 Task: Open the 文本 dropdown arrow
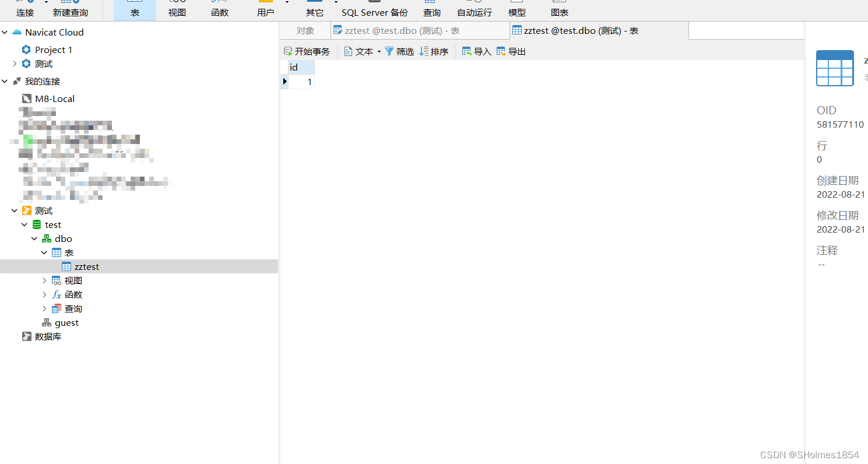(379, 52)
